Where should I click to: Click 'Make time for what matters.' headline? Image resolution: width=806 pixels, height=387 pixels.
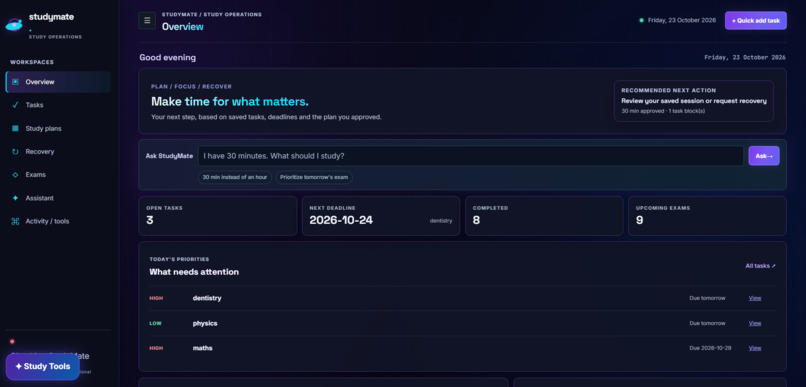230,101
